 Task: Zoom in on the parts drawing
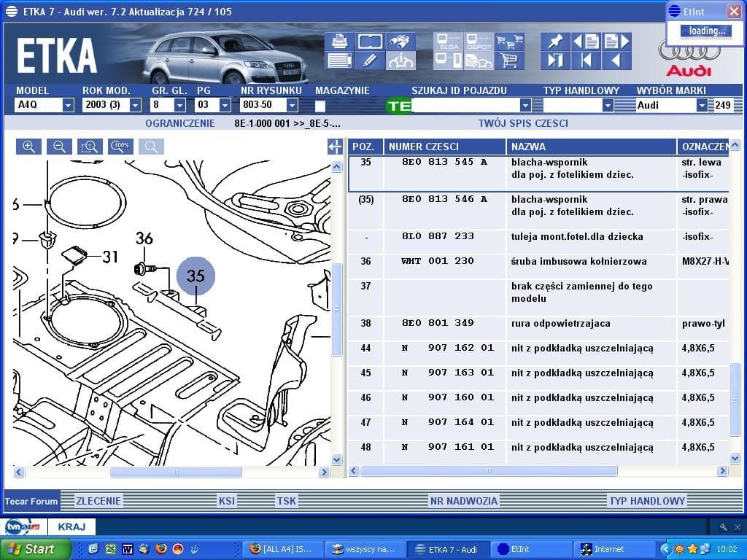point(28,147)
